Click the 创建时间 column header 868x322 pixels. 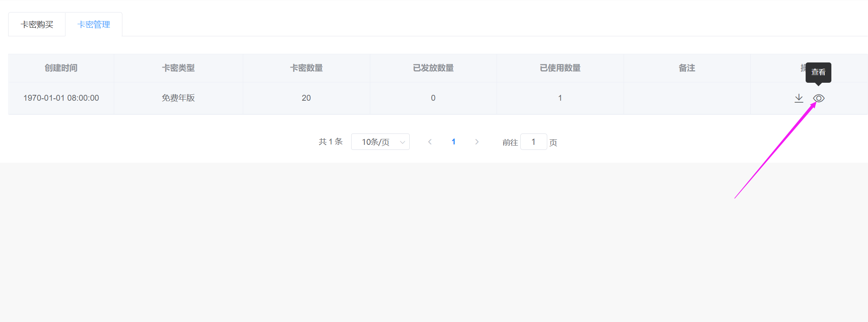[x=61, y=68]
